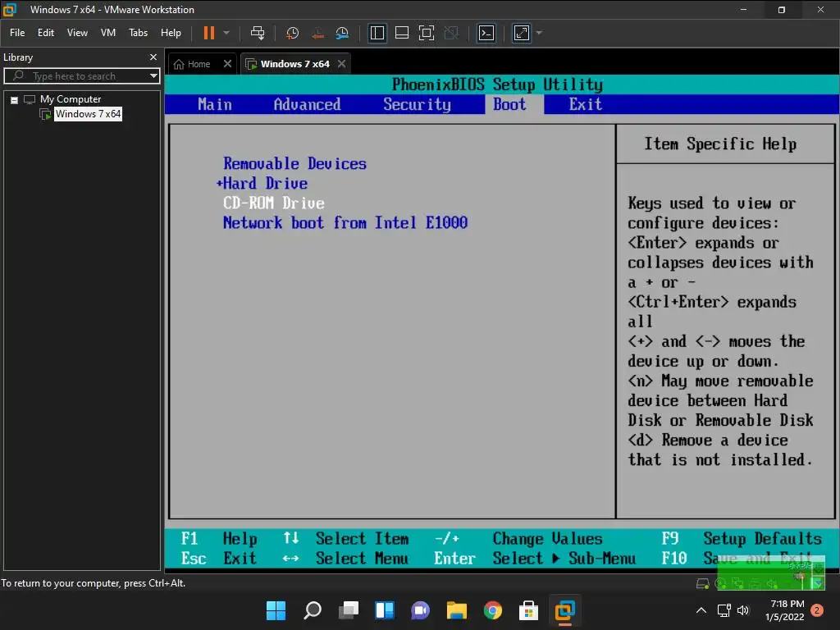Take a snapshot of this virtual machine
This screenshot has width=840, height=630.
(292, 33)
